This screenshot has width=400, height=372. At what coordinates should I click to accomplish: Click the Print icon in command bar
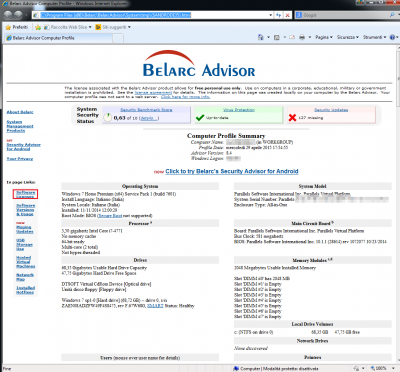[302, 37]
